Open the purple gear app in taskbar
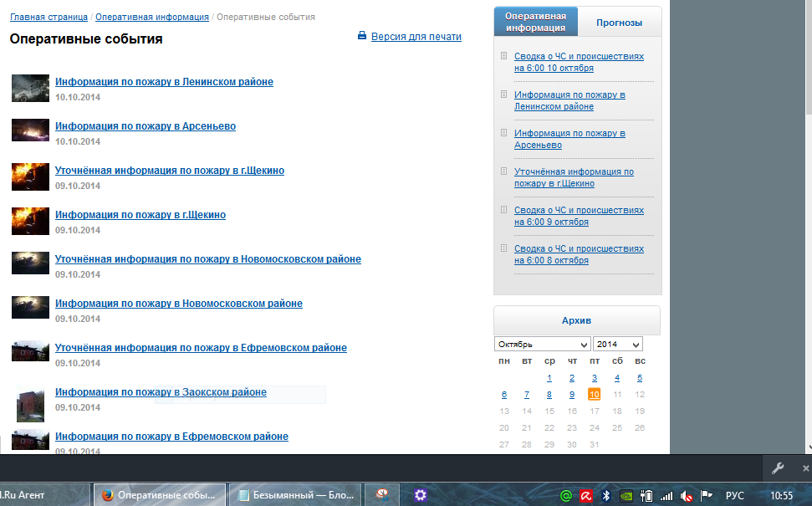Image resolution: width=812 pixels, height=506 pixels. [x=421, y=495]
